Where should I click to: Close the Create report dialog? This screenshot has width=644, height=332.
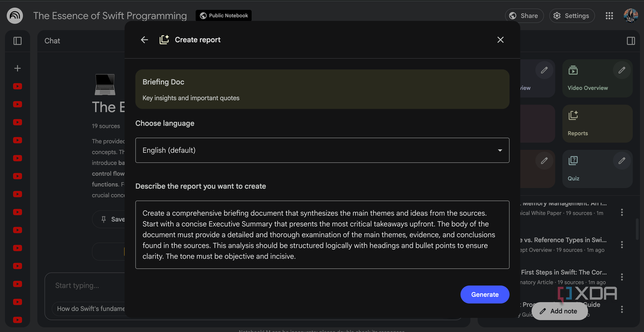click(500, 40)
